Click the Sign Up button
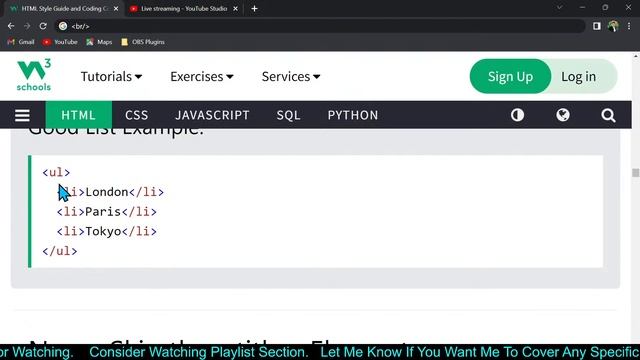640x360 pixels. (510, 76)
